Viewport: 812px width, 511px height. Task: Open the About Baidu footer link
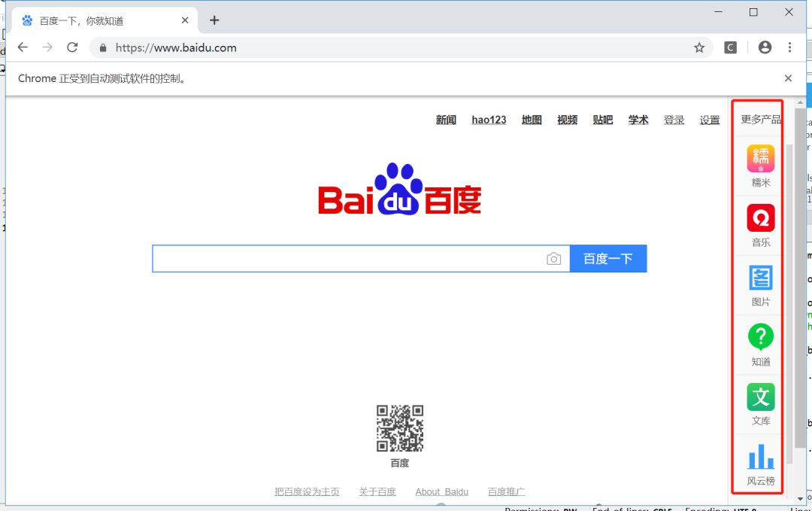point(442,491)
